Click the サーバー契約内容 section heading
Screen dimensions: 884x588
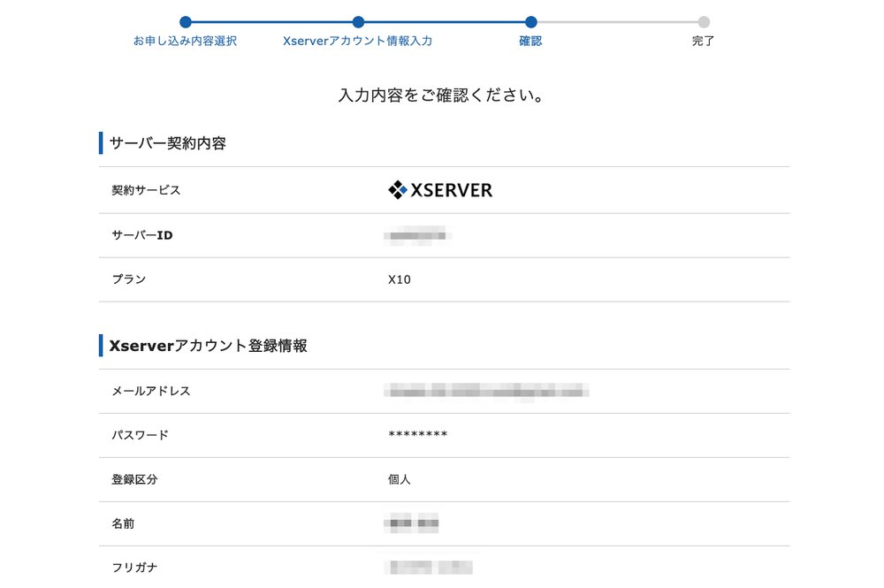(167, 143)
